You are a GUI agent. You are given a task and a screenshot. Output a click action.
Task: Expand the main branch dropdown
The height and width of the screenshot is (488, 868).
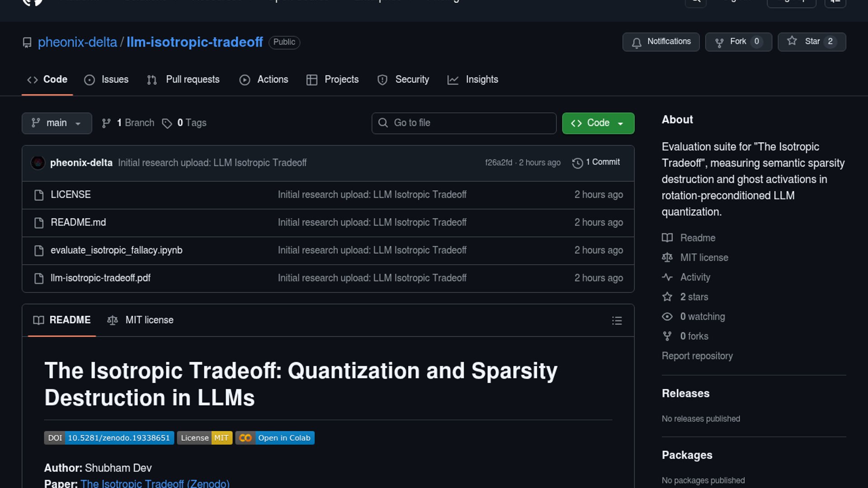point(57,123)
